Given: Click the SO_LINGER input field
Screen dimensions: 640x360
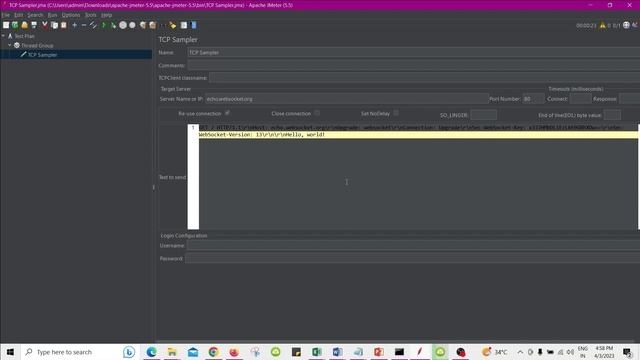Looking at the screenshot, I should pyautogui.click(x=483, y=115).
